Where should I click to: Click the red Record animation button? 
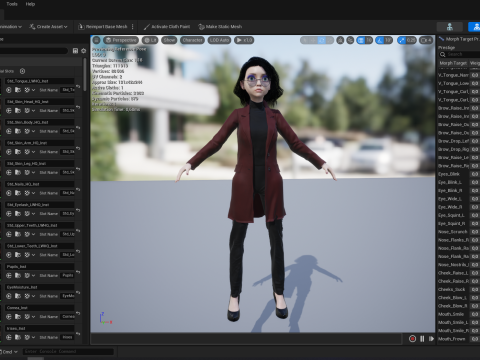(x=412, y=339)
